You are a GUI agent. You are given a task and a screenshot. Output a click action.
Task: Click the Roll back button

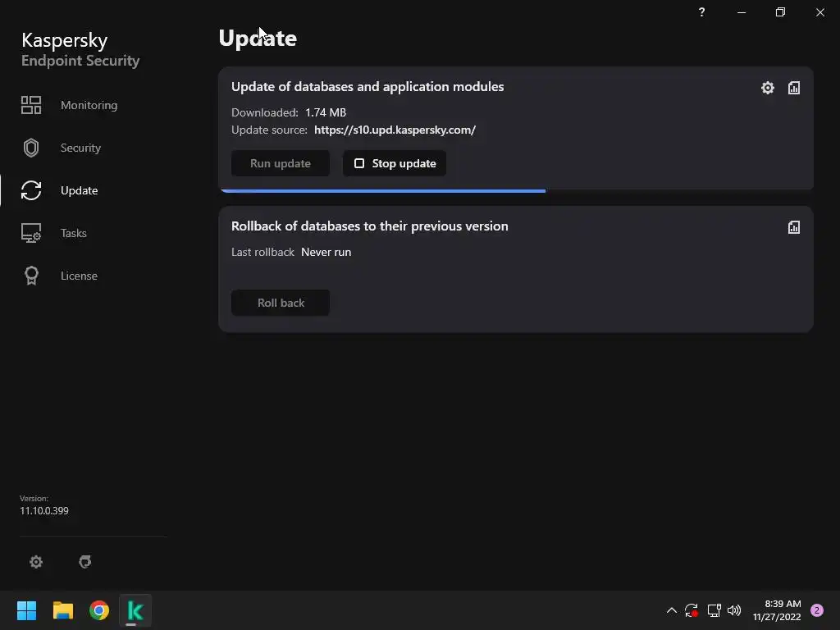coord(281,303)
